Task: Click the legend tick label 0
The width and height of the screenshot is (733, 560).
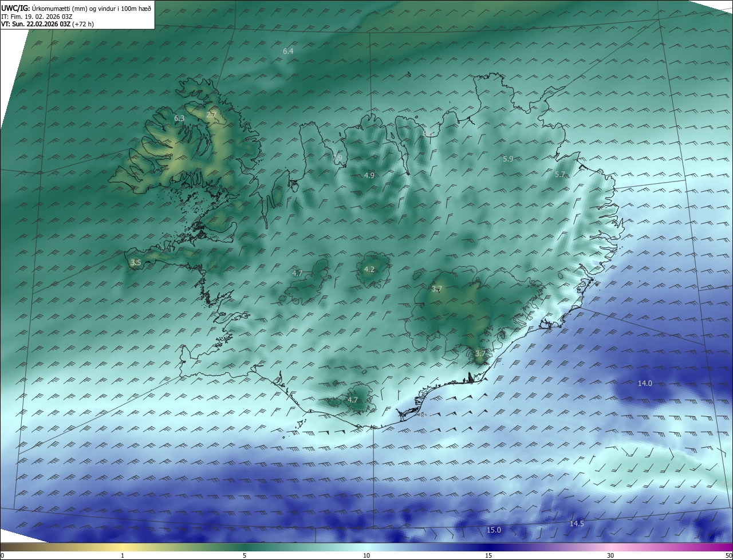Action: (x=2, y=555)
